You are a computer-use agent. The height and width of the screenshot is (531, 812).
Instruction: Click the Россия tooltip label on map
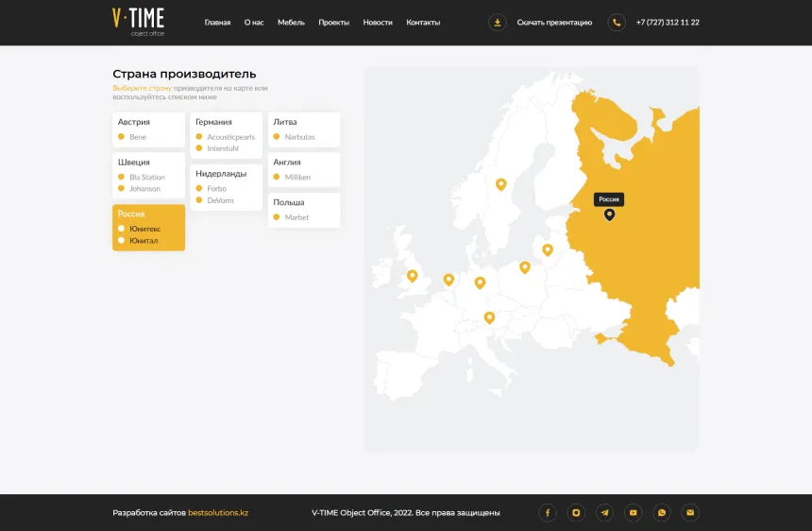coord(609,199)
